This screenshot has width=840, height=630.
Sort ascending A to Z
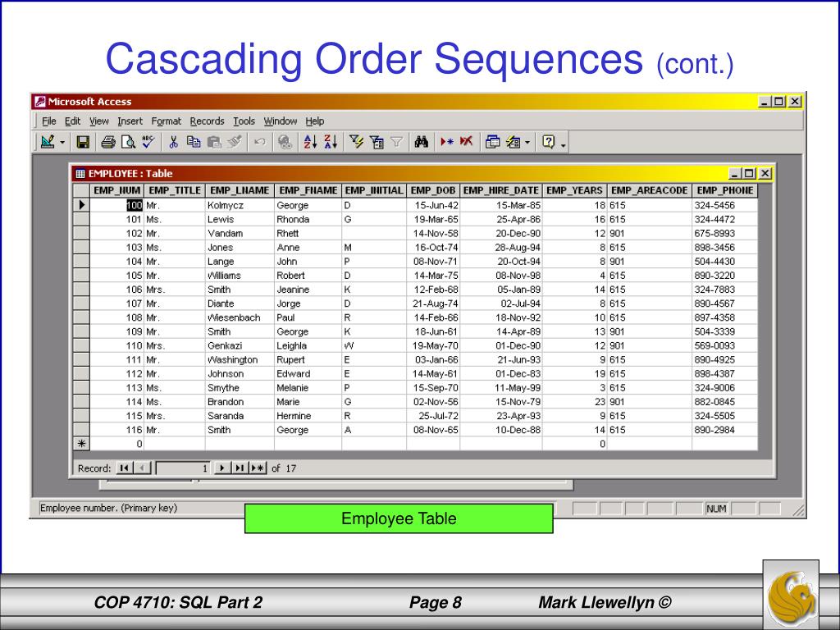(x=310, y=142)
